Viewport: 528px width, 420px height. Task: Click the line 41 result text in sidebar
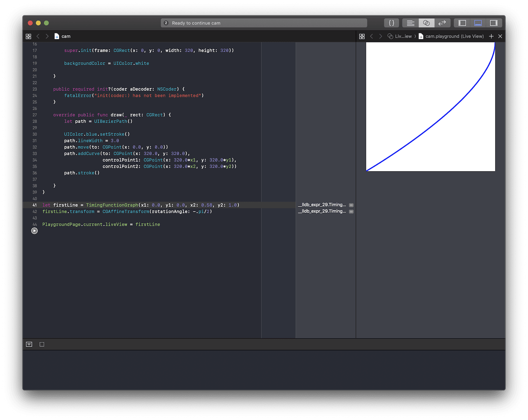(322, 205)
